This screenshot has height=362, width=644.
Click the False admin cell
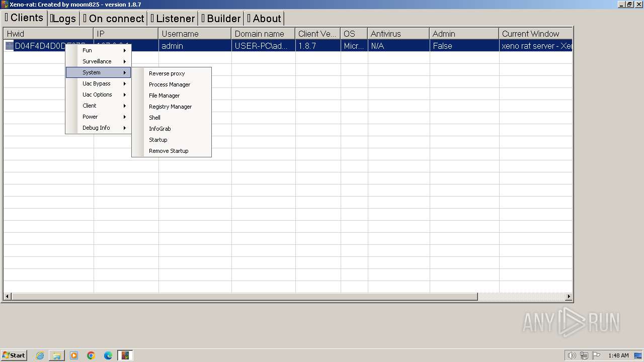click(x=464, y=46)
